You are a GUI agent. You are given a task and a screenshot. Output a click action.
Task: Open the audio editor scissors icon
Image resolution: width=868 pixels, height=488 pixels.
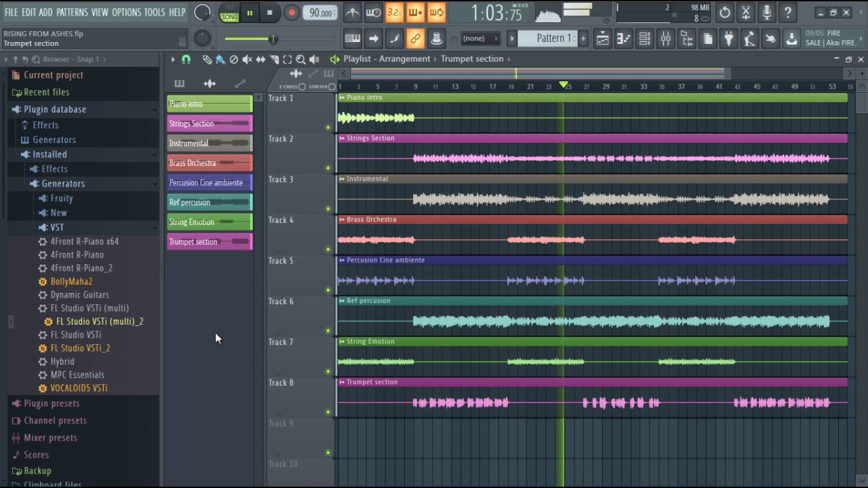tap(746, 12)
